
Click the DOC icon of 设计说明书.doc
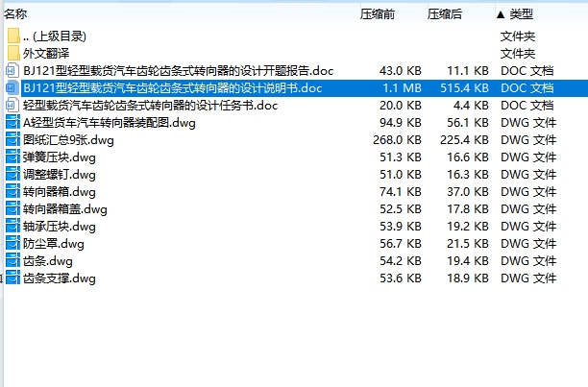pyautogui.click(x=12, y=88)
